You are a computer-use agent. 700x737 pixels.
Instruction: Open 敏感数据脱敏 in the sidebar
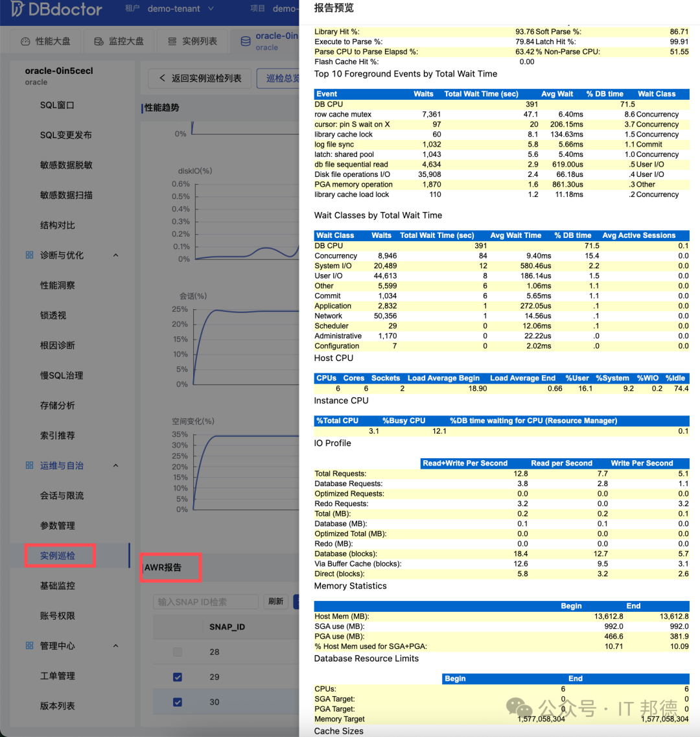[66, 165]
